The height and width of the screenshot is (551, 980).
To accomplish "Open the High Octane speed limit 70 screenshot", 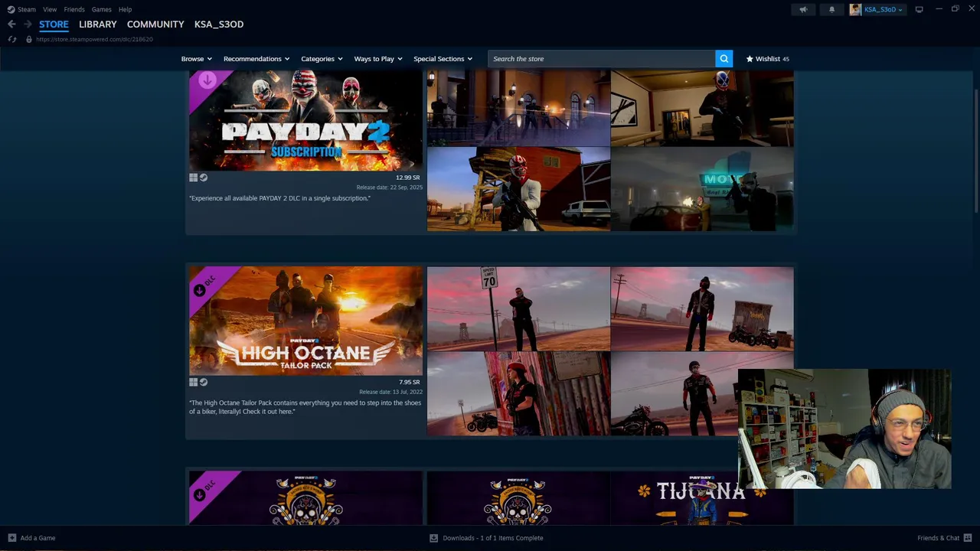I will pyautogui.click(x=518, y=308).
